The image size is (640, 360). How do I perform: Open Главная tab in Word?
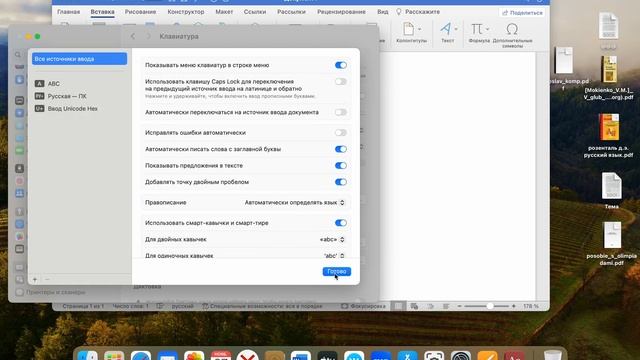point(69,12)
